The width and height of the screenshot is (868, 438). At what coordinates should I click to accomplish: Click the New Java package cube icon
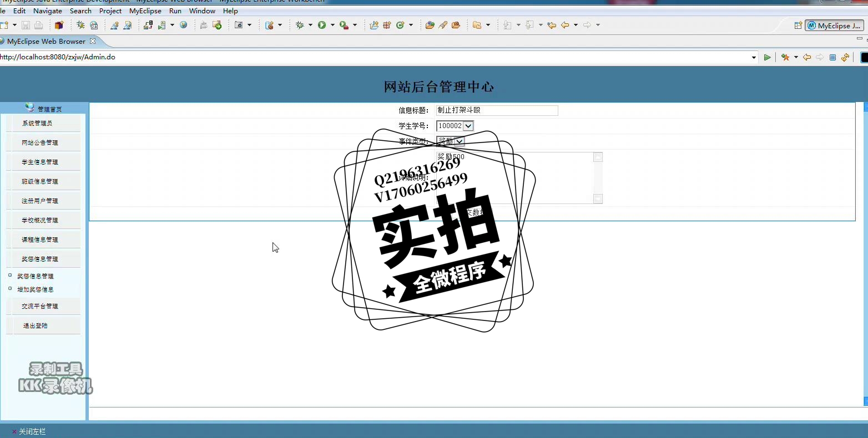click(x=59, y=25)
